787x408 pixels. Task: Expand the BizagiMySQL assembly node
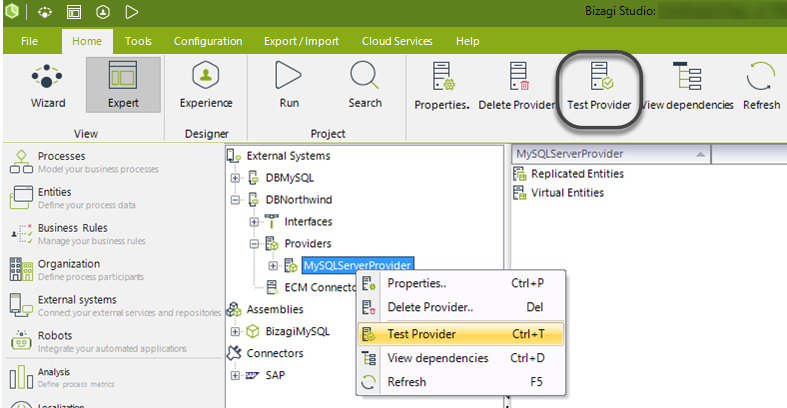[x=235, y=331]
